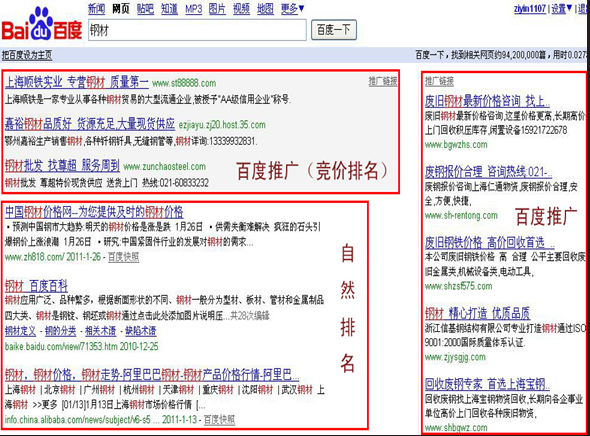Open 回收废钢专家 首选上海宝钢 ad
The image size is (590, 436).
(487, 384)
